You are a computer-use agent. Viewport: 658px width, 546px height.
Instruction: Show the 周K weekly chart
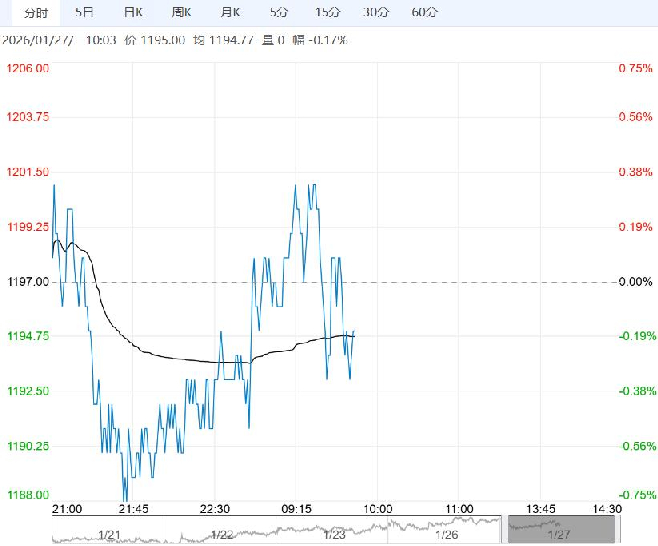click(x=181, y=13)
